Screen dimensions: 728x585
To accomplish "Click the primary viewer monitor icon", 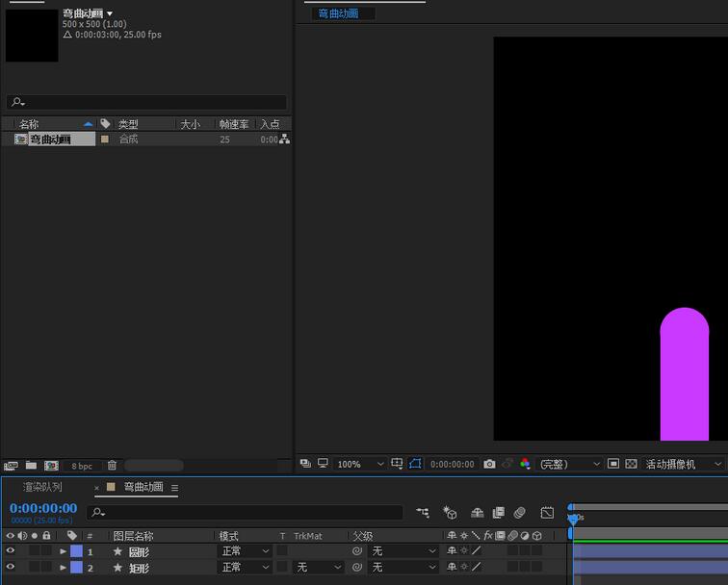I will click(x=323, y=464).
